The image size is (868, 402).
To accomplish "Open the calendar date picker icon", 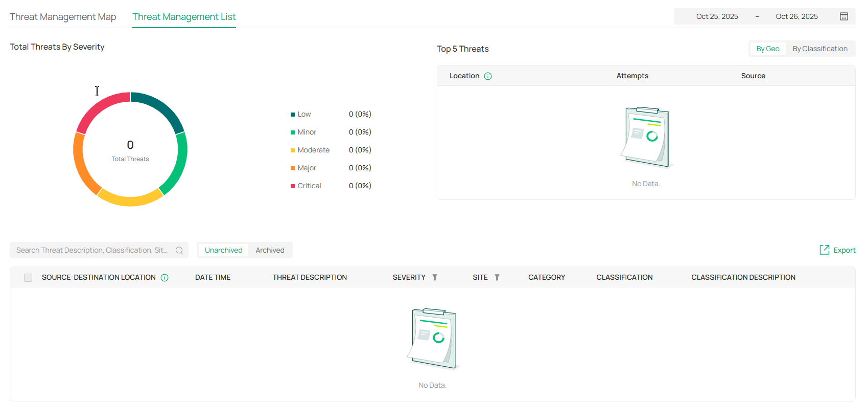I will [x=844, y=16].
